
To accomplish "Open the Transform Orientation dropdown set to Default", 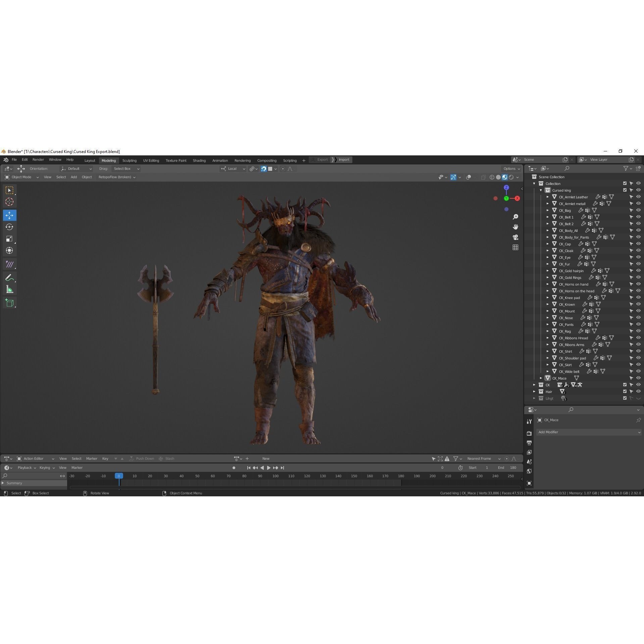I will coord(76,168).
